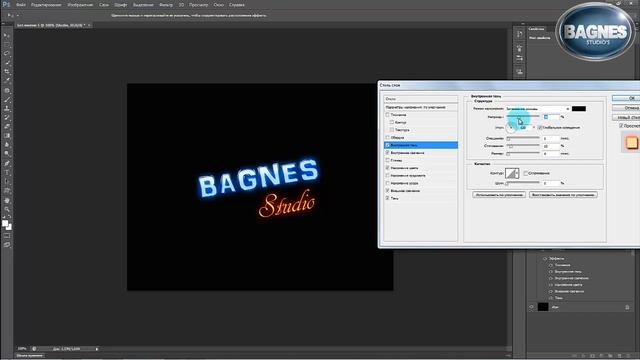
Task: Click the reset-to-default button
Action: (563, 195)
